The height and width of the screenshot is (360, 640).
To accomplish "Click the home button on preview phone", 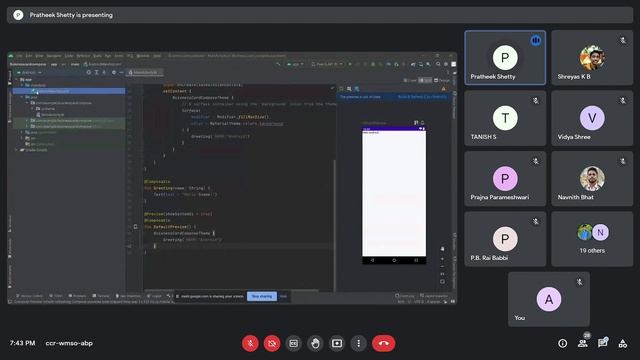I will [394, 260].
